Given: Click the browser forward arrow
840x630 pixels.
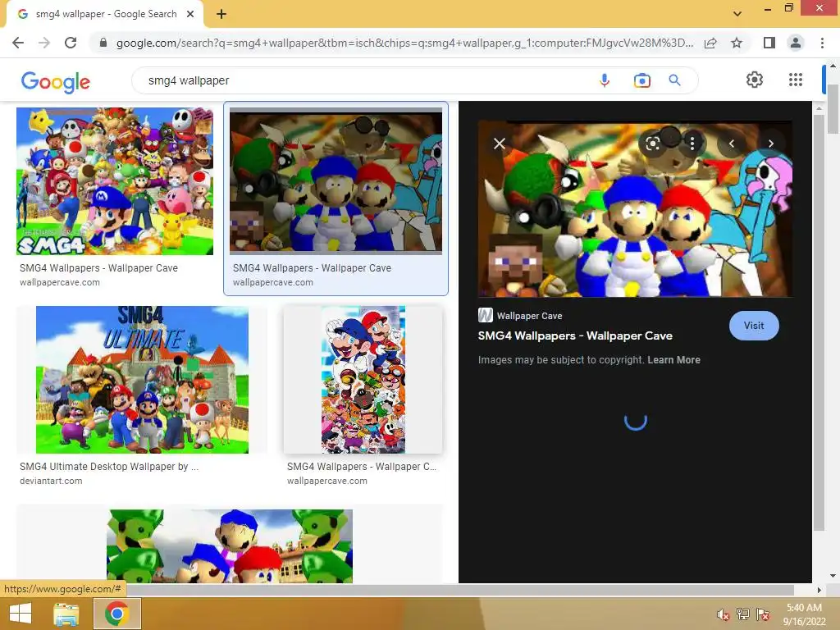Looking at the screenshot, I should click(x=44, y=43).
